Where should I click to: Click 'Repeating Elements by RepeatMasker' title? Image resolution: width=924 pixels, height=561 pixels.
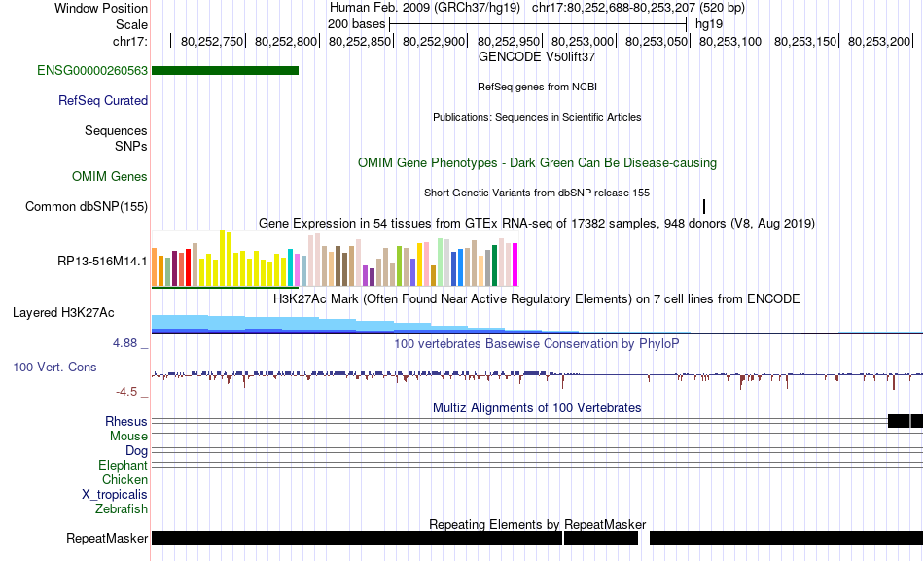click(538, 524)
